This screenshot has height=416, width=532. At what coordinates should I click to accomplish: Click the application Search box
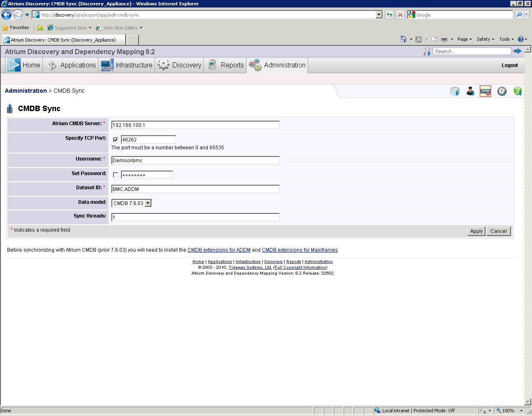coord(472,51)
